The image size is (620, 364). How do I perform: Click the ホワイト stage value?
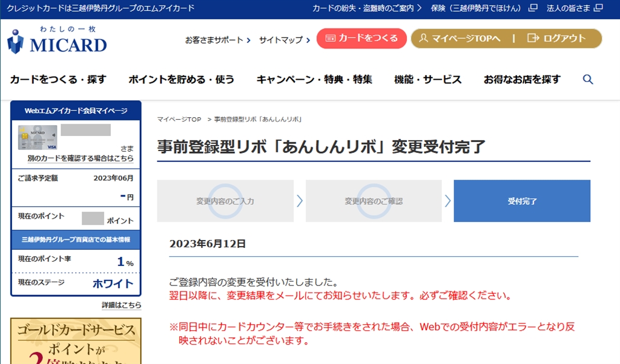pos(113,284)
